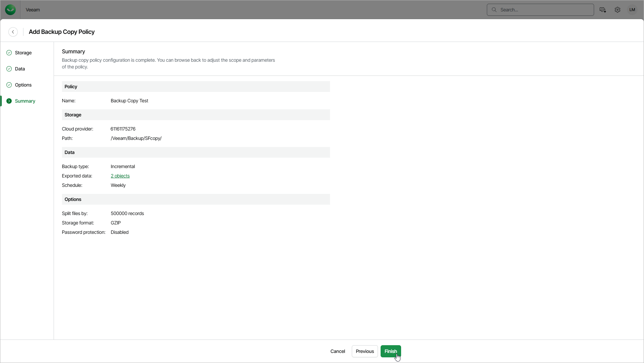Click the Policy section header

tap(196, 87)
